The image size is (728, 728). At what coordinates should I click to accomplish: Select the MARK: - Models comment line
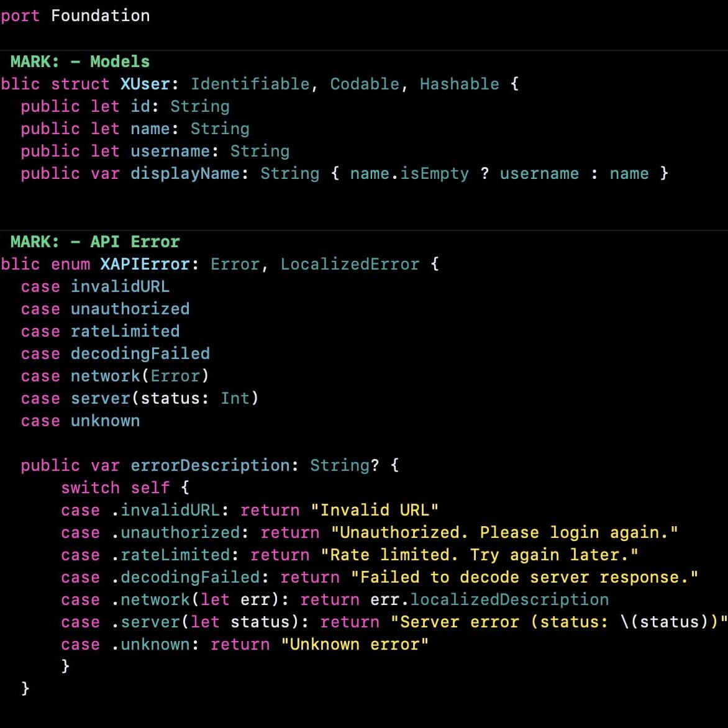(80, 61)
